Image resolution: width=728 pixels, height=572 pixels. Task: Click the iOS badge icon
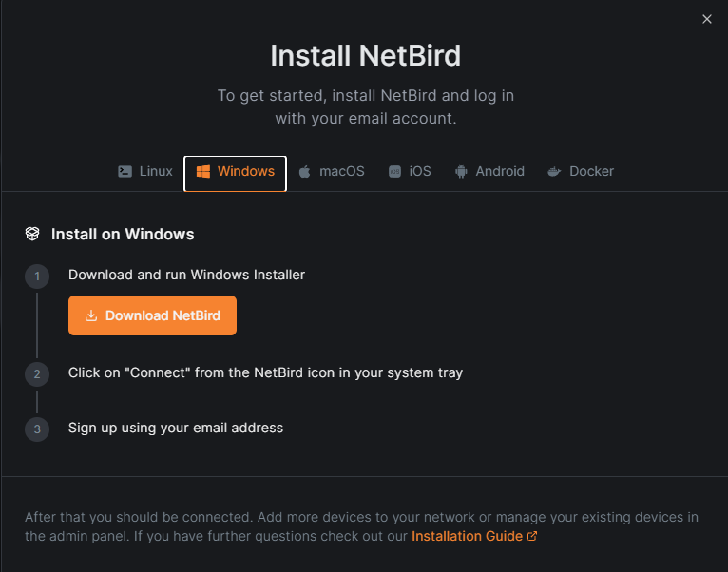[394, 172]
